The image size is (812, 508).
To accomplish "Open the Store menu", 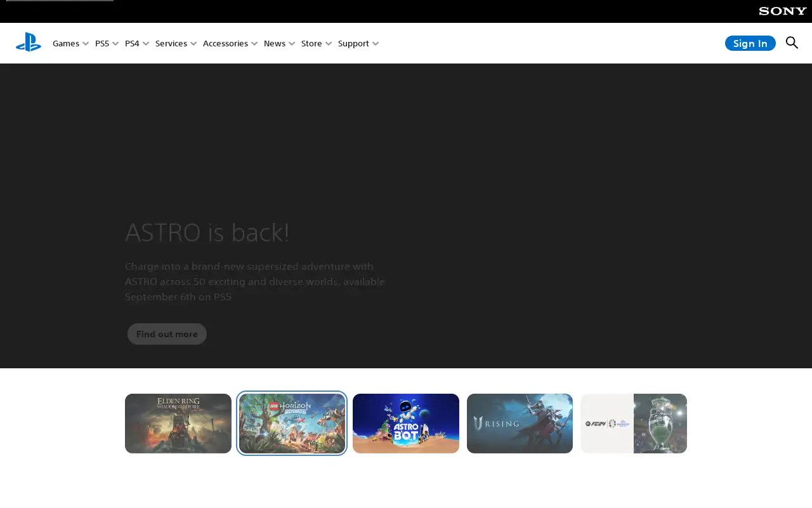I will (311, 43).
